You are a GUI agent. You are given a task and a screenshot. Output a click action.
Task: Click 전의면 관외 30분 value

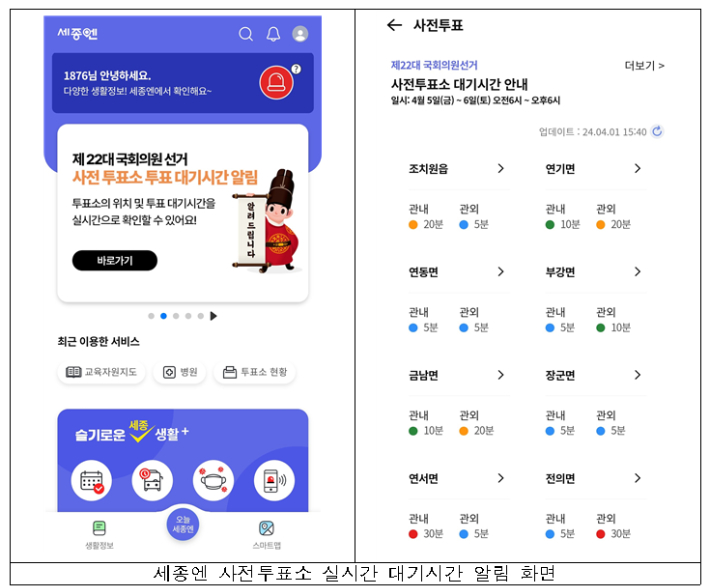click(x=621, y=534)
